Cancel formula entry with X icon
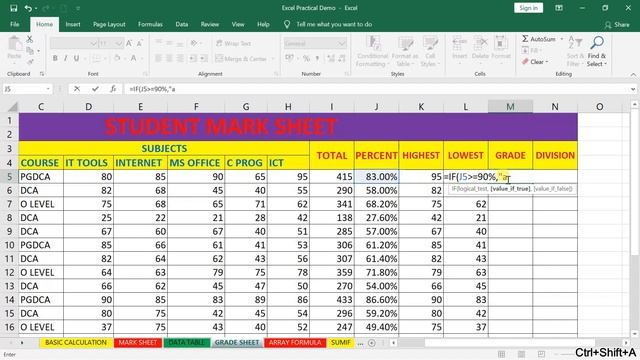This screenshot has width=640, height=360. point(77,89)
